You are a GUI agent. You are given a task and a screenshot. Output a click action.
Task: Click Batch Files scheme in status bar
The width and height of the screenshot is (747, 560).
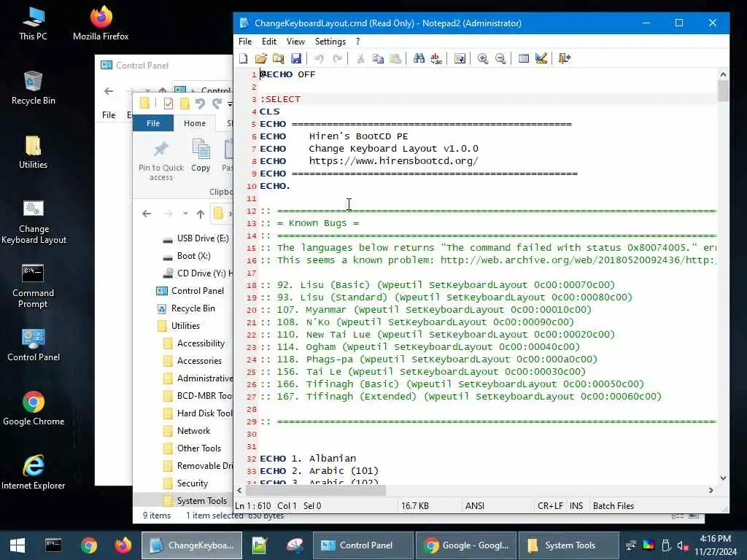click(x=613, y=506)
